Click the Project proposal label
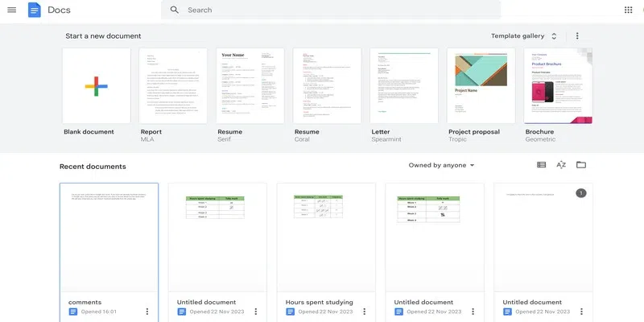 tap(474, 132)
